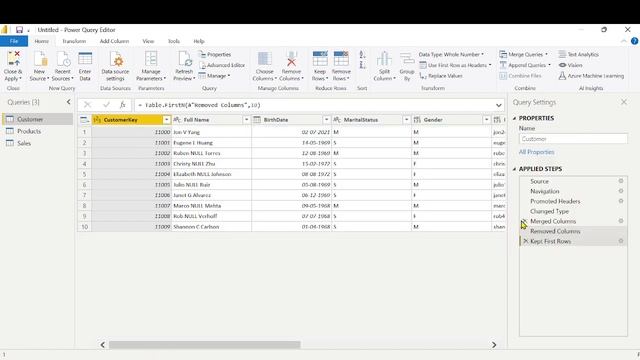Click the All Properties link

coord(536,152)
